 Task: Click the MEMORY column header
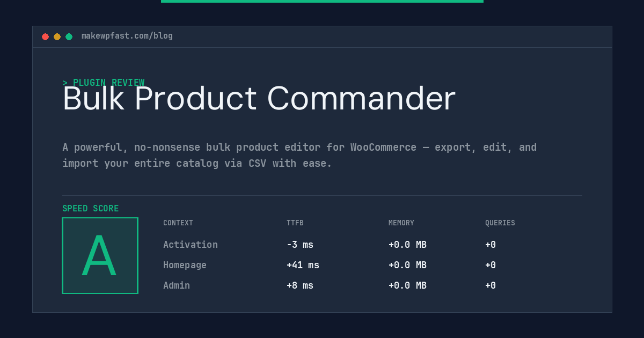(x=401, y=223)
